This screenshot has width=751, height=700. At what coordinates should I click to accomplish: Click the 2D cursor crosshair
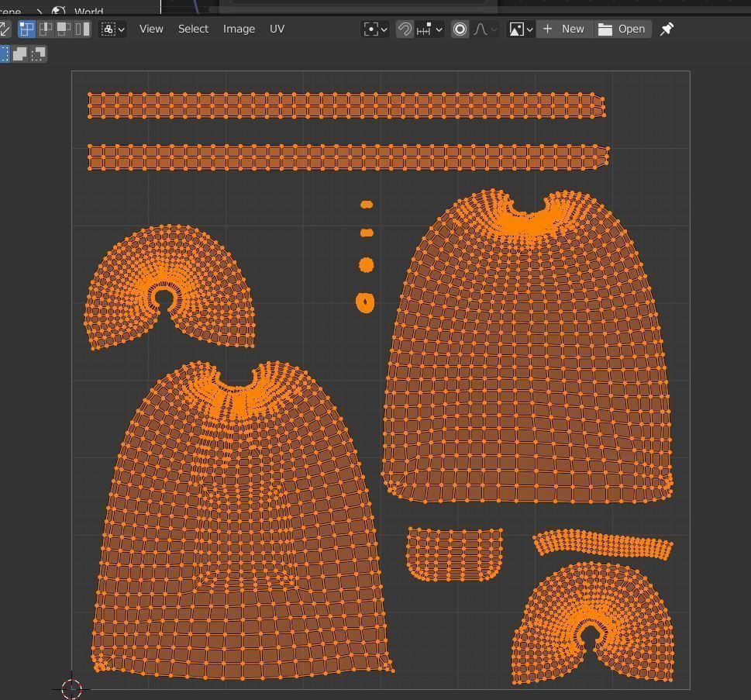pos(72,689)
